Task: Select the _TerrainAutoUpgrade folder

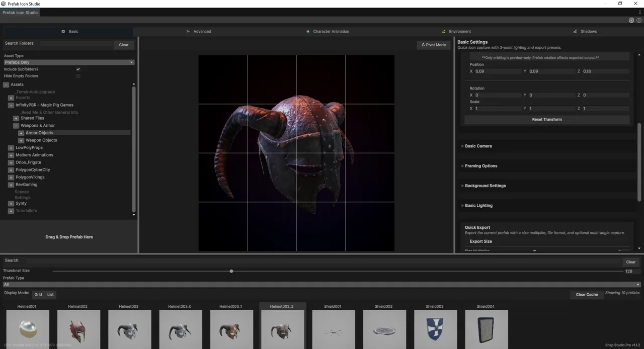Action: coord(35,92)
